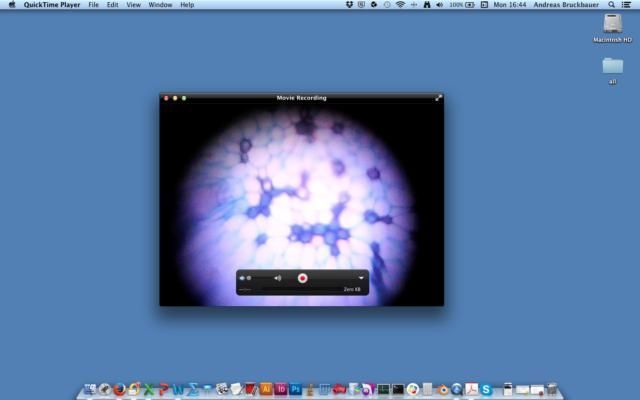
Task: Click the quiet speaker icon beside the volume slider
Action: pyautogui.click(x=242, y=278)
